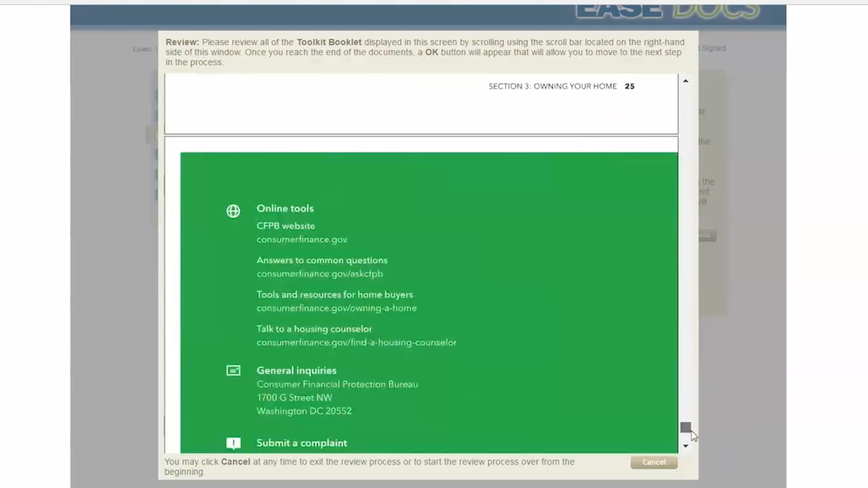868x488 pixels.
Task: Click the Cancel button
Action: coord(654,462)
